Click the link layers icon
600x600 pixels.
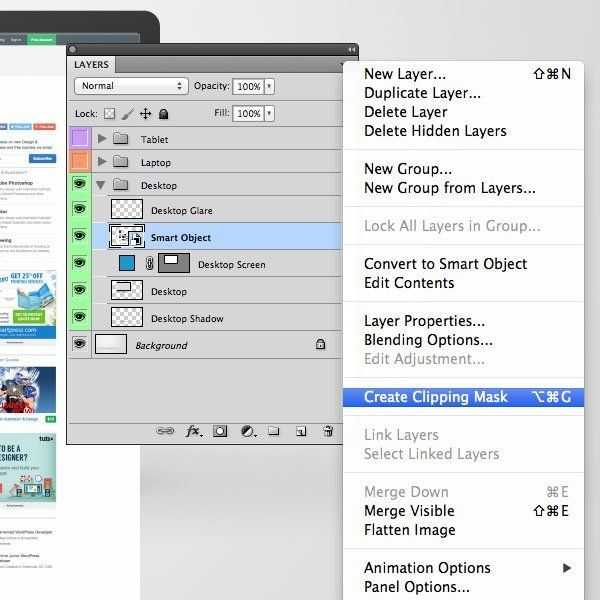point(166,431)
